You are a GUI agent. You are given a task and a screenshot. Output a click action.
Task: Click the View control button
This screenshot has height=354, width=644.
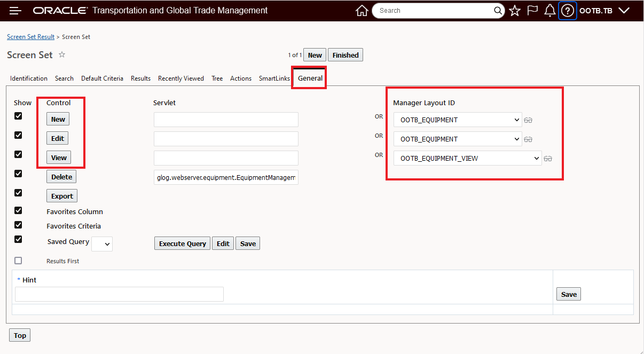click(59, 158)
